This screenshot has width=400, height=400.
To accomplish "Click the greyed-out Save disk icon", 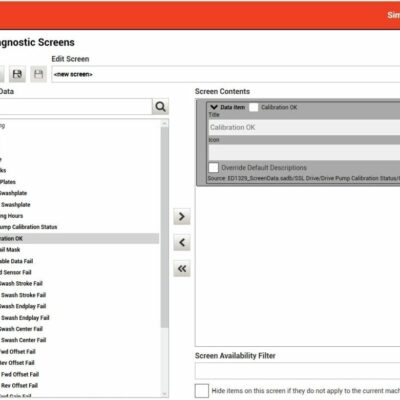I will 38,74.
